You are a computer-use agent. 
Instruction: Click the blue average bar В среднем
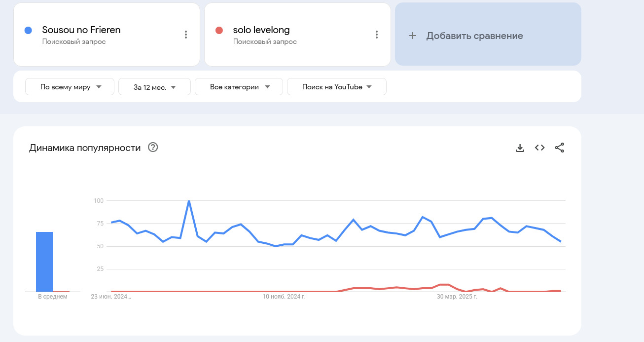pyautogui.click(x=44, y=262)
